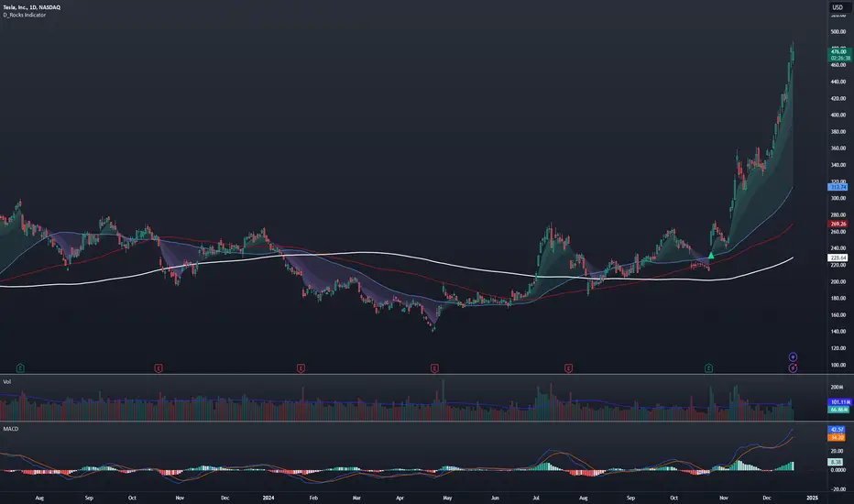Click the orange 34.20 signal value

(837, 437)
